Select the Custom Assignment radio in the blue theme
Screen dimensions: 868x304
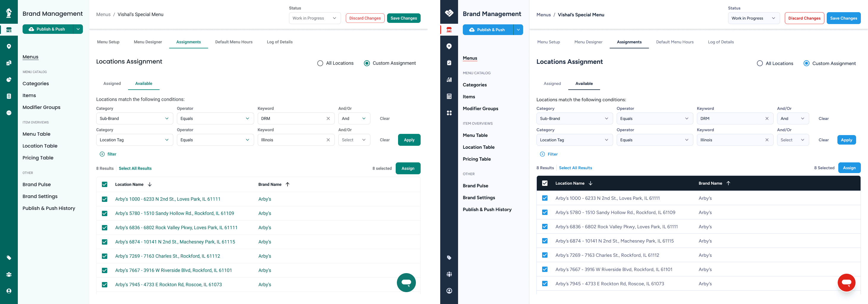click(806, 63)
